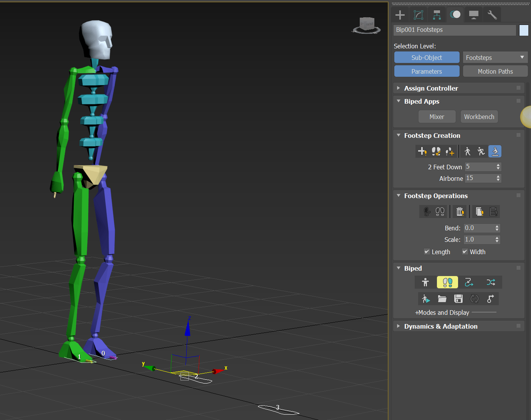The image size is (531, 420).
Task: Expand the Dynamics & Adaptation rollout
Action: tap(440, 326)
